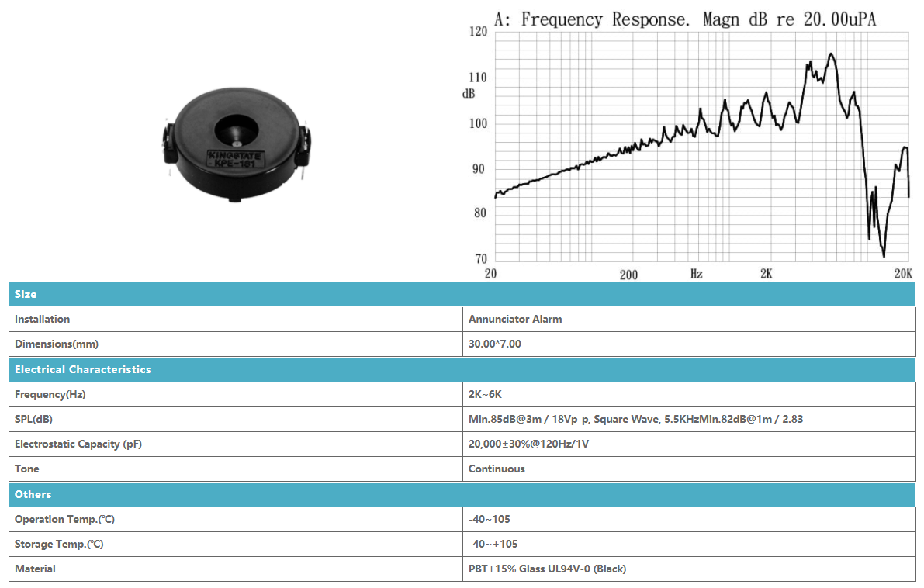924x588 pixels.
Task: Click the 'Dimensions(mm)' label
Action: [57, 344]
